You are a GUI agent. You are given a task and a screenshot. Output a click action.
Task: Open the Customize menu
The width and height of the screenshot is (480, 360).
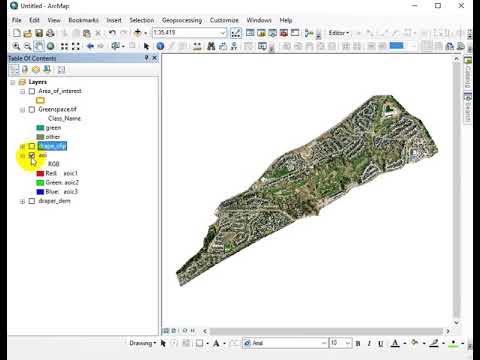[224, 20]
